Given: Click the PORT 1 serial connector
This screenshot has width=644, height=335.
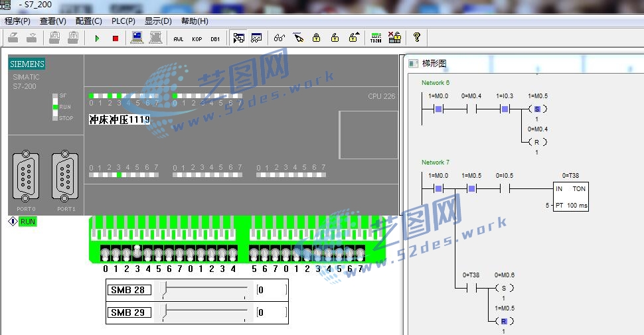Looking at the screenshot, I should [x=65, y=176].
